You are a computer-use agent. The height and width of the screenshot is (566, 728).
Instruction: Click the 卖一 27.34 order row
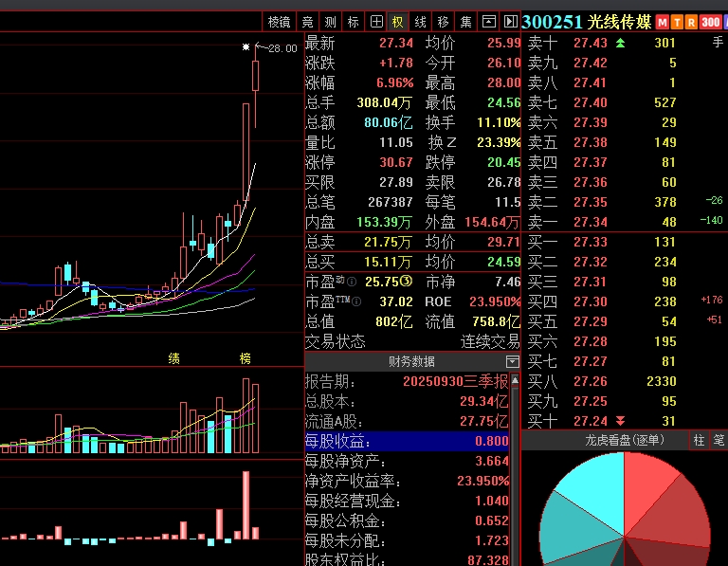[625, 222]
